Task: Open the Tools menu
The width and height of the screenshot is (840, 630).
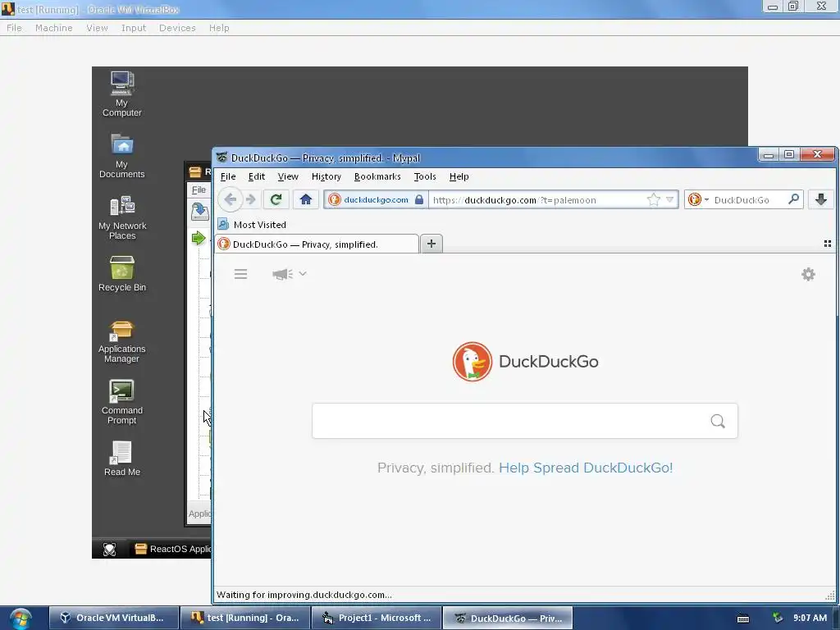Action: [425, 176]
